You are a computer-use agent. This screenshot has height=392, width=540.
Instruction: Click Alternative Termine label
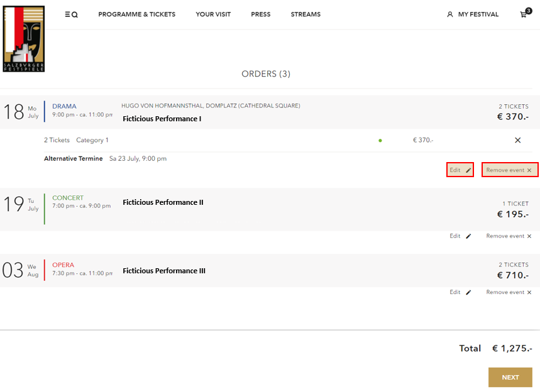[x=74, y=159]
